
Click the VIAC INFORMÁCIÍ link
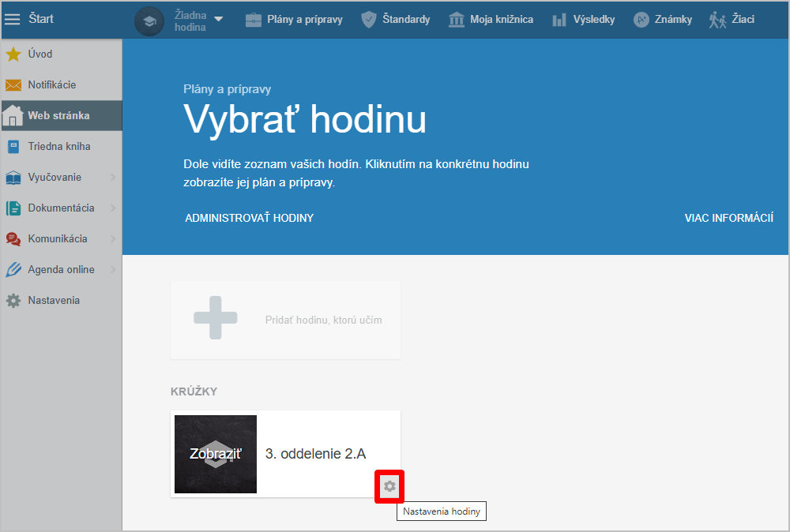[729, 218]
